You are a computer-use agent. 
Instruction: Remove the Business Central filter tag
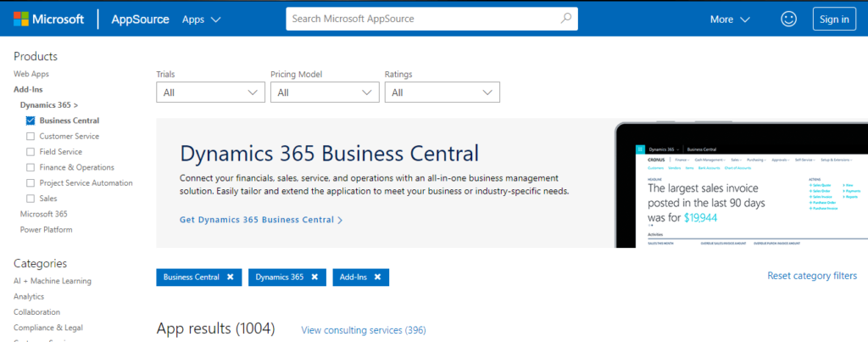pos(230,277)
